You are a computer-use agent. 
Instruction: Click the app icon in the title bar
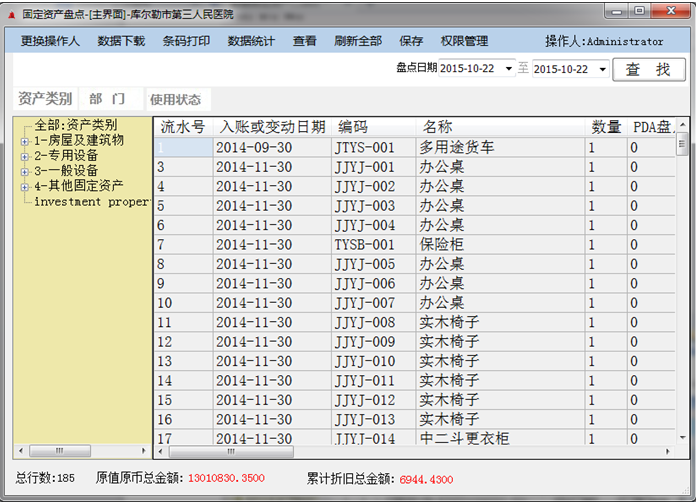(x=12, y=15)
